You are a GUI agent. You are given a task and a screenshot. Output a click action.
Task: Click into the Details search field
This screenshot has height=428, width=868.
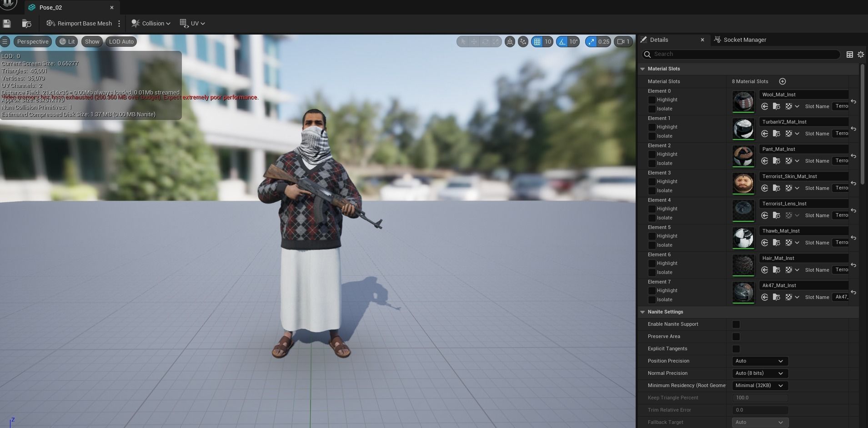(741, 54)
